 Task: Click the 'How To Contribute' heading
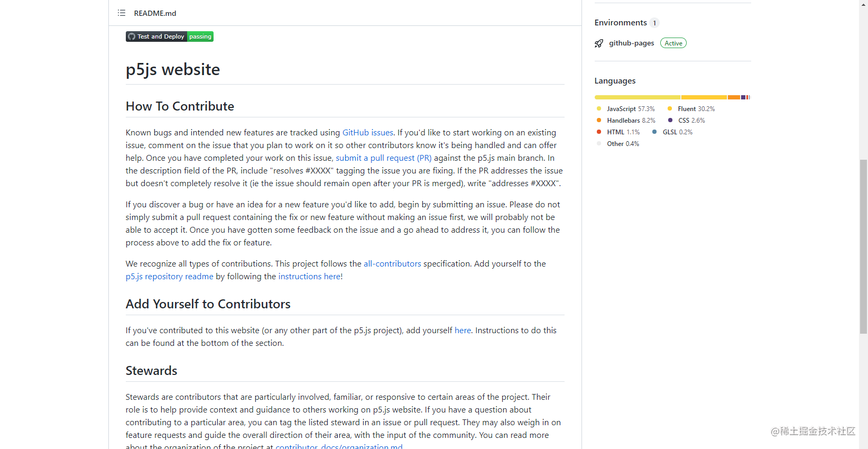point(180,106)
